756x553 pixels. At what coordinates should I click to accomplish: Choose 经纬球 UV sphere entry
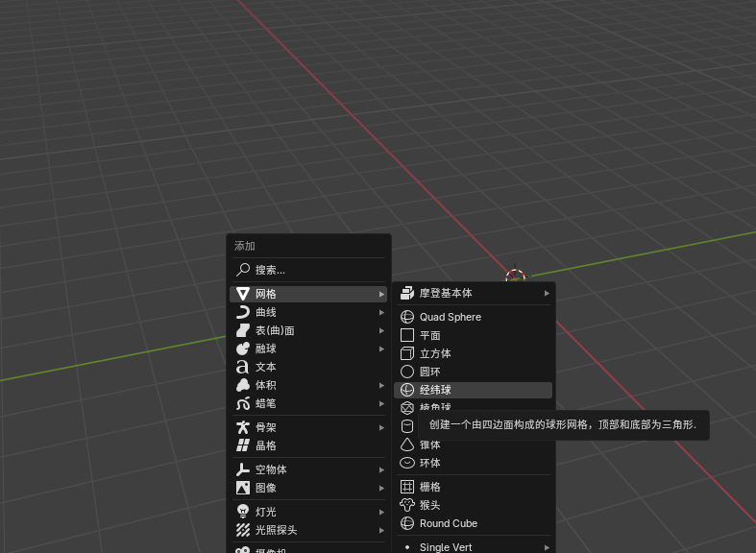[473, 390]
